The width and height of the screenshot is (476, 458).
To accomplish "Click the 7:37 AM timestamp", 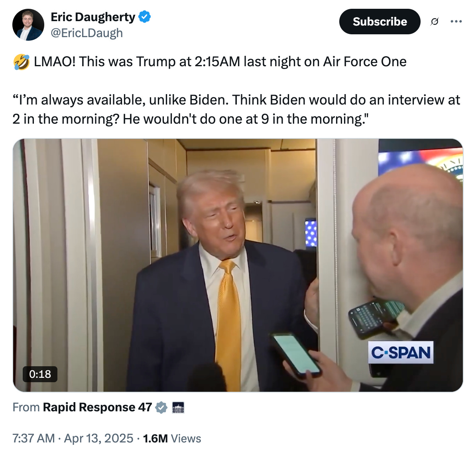I will click(34, 438).
